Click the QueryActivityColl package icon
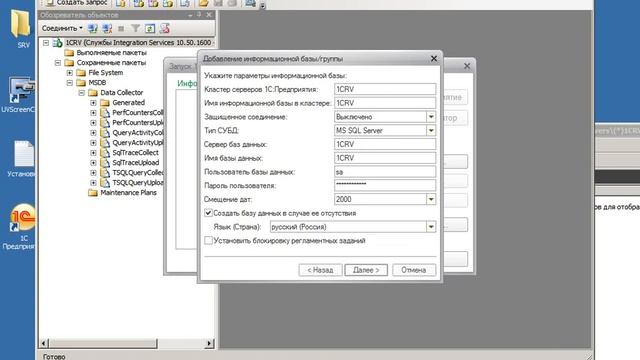This screenshot has width=640, height=360. click(105, 133)
